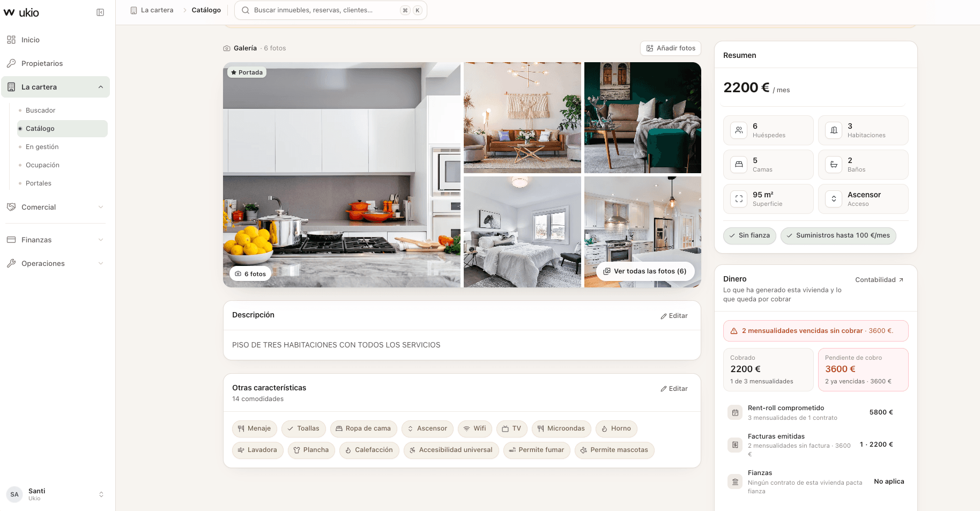The width and height of the screenshot is (980, 511).
Task: Click the Habitaciones rooms icon
Action: point(834,130)
